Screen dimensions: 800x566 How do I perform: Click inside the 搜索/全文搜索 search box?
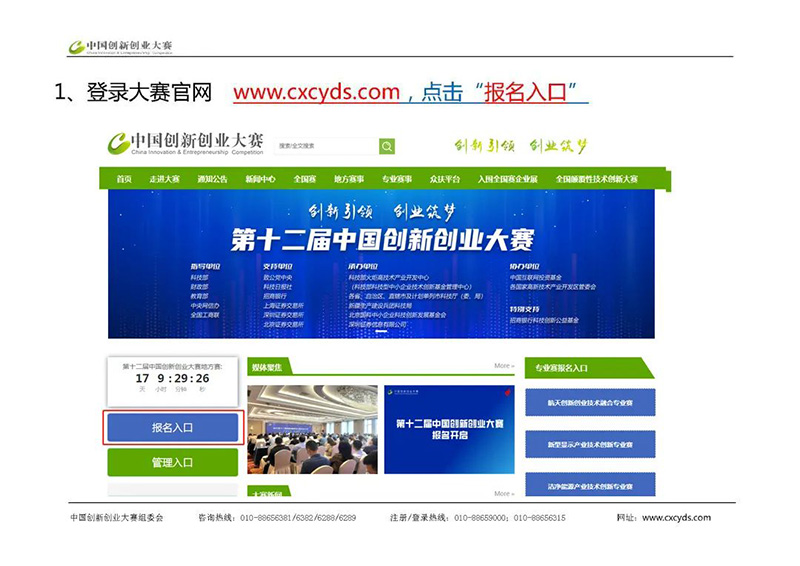pos(327,146)
